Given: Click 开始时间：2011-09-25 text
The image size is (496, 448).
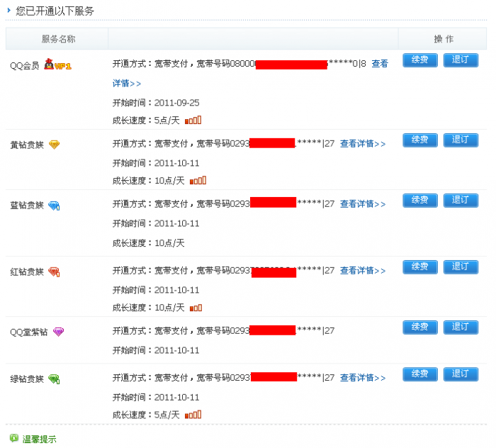Looking at the screenshot, I should (x=156, y=103).
